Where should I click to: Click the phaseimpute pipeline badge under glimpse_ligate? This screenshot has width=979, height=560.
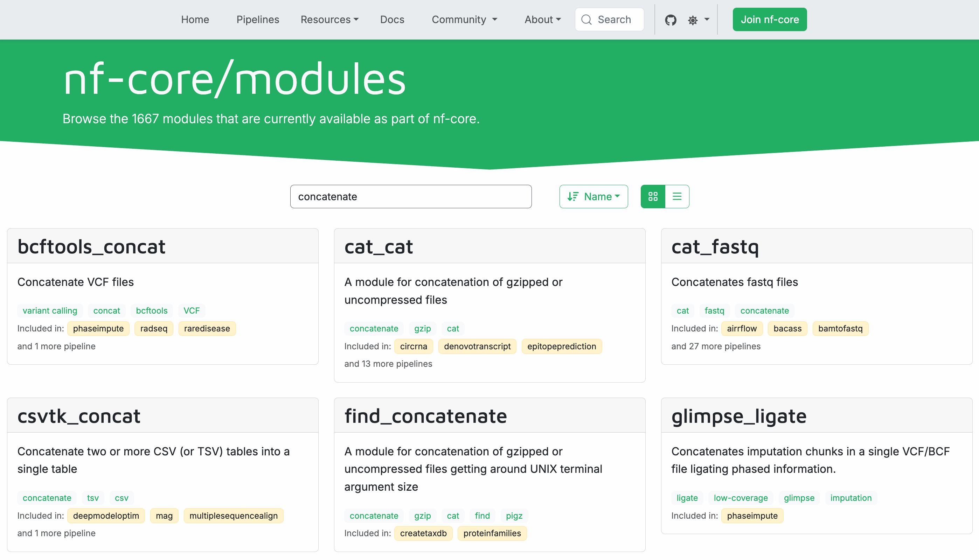pos(752,516)
